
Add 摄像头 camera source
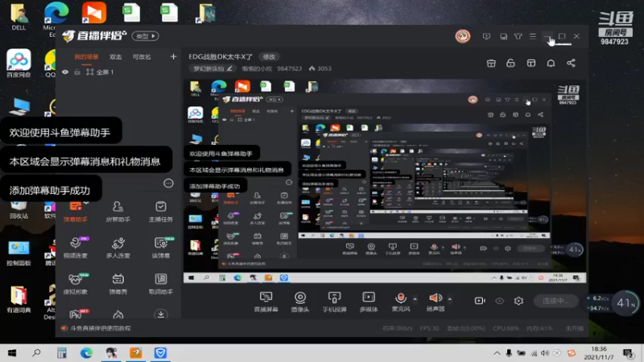[x=299, y=302]
